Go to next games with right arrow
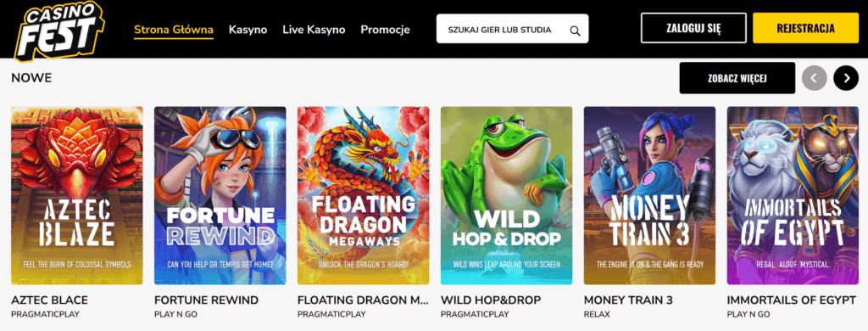Viewport: 868px width, 331px height. click(x=846, y=78)
